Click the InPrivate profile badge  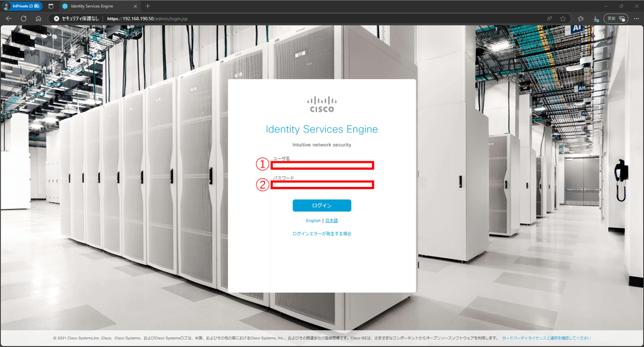click(21, 6)
